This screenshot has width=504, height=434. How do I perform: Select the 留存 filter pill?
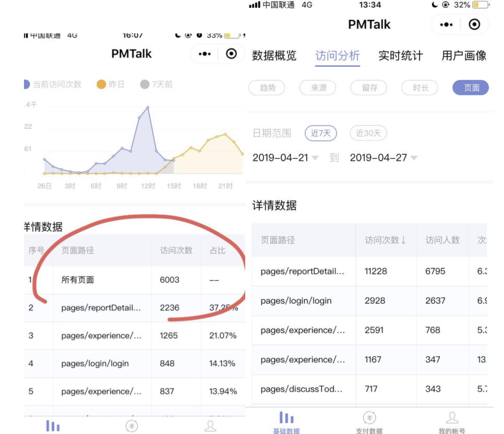369,88
